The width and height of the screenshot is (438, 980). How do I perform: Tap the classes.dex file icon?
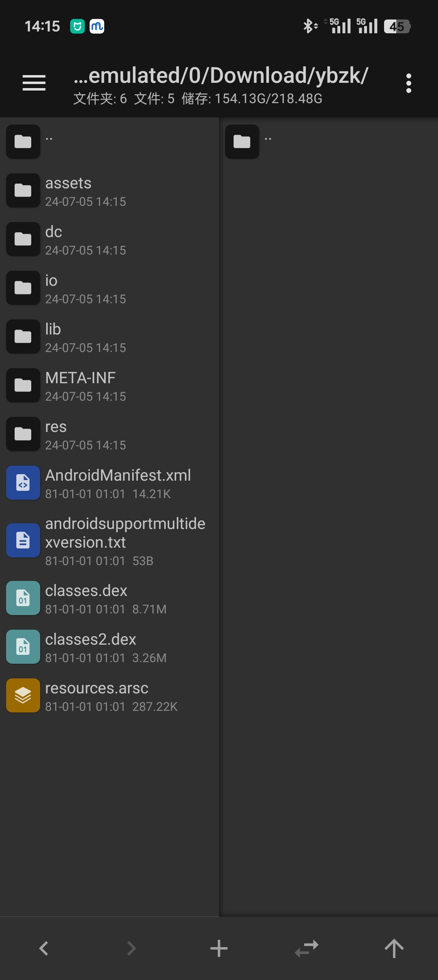(x=23, y=598)
